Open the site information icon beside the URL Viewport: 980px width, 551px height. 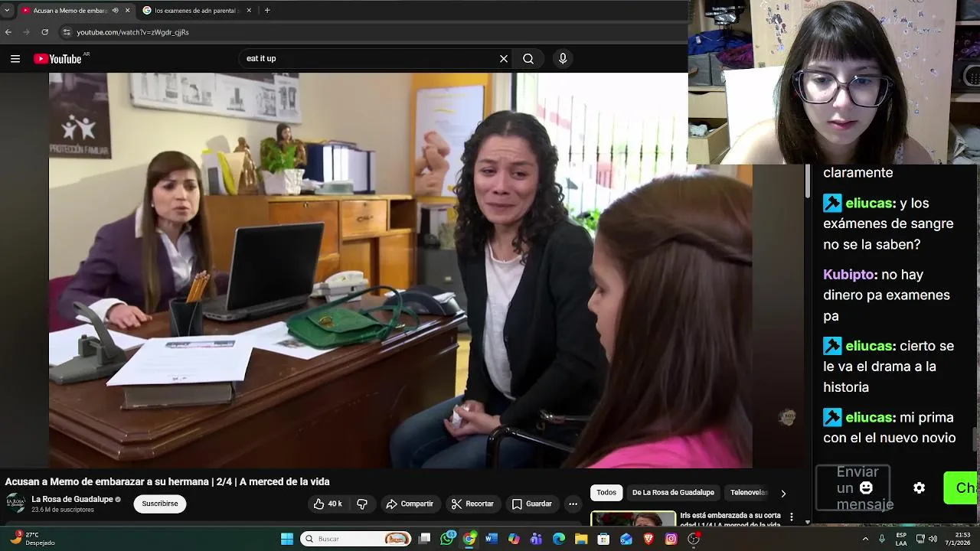(67, 32)
